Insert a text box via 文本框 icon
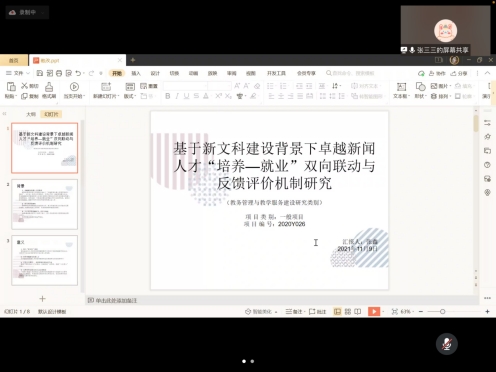Viewport: 496px width, 372px height. tap(401, 87)
